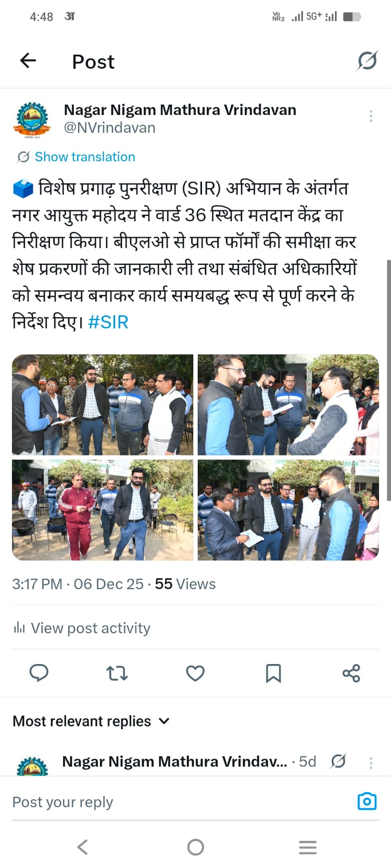
Task: Tap the Android recent apps button
Action: (308, 847)
